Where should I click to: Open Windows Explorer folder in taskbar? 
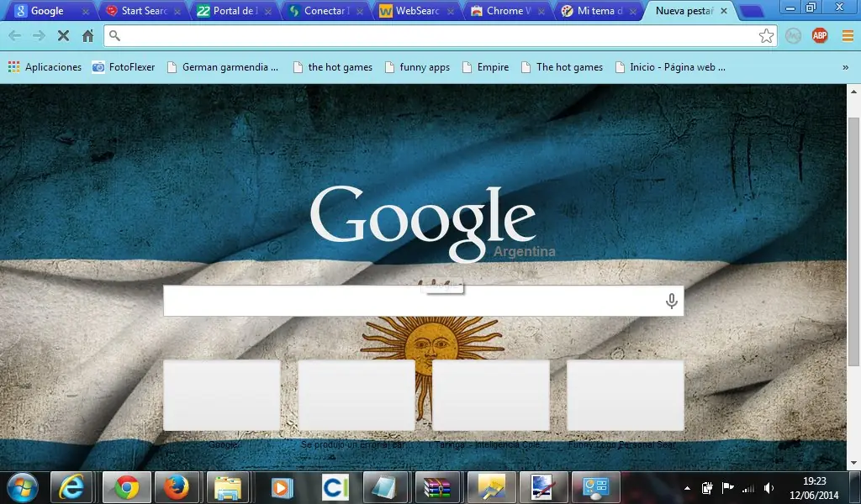[x=227, y=487]
